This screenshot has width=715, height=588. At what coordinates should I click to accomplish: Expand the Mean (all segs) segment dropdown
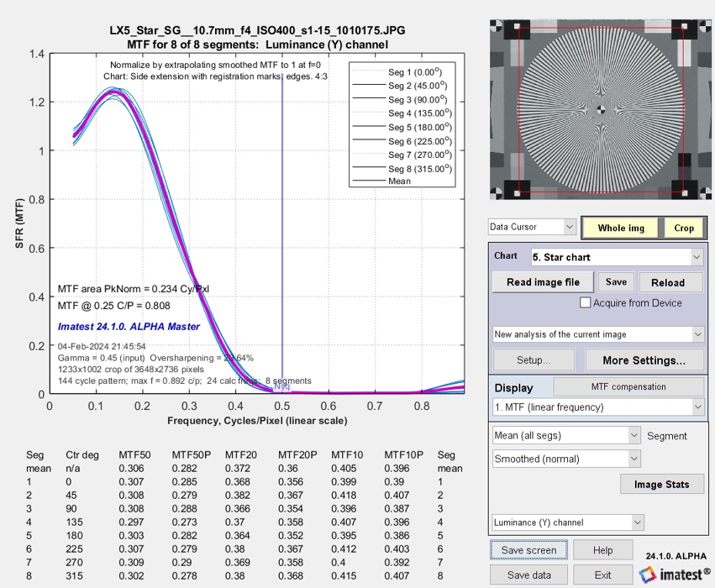566,435
